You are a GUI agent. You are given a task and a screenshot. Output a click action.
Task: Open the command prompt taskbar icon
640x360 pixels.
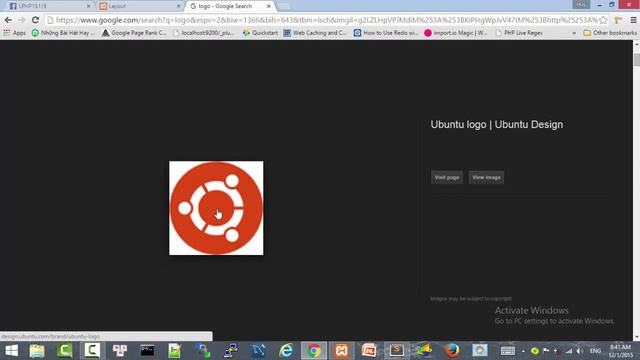tap(147, 351)
